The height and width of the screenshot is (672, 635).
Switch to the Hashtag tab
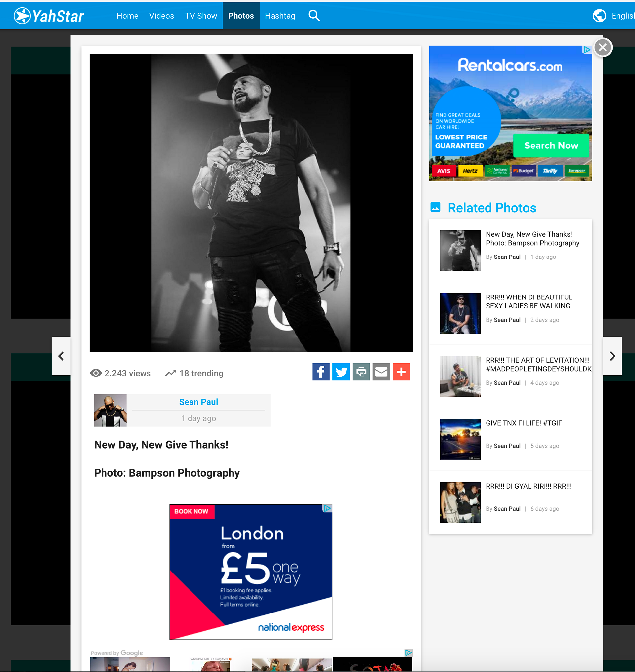click(x=280, y=16)
